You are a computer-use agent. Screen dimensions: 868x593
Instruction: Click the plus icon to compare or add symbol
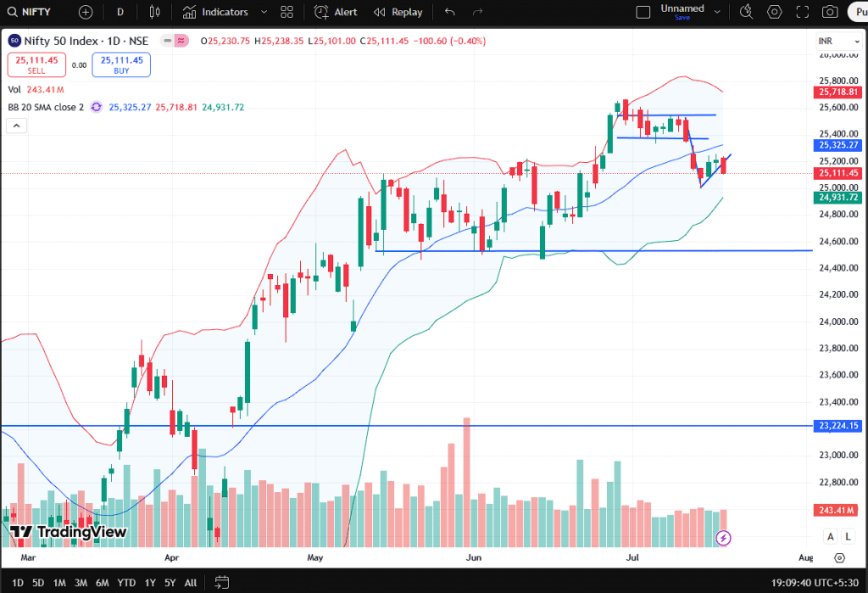pos(86,12)
